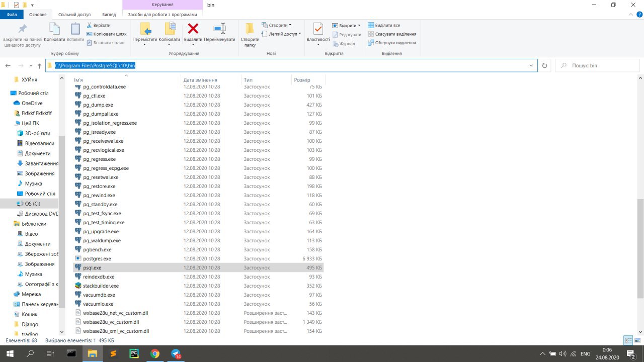
Task: Click the Up one level arrow
Action: pyautogui.click(x=39, y=66)
